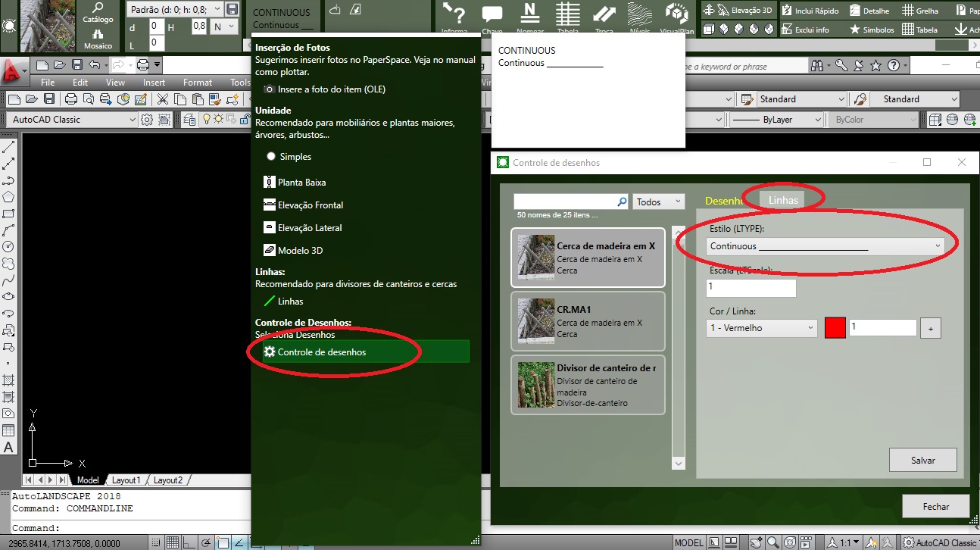980x550 pixels.
Task: Select Insere a foto do item option
Action: tap(269, 89)
